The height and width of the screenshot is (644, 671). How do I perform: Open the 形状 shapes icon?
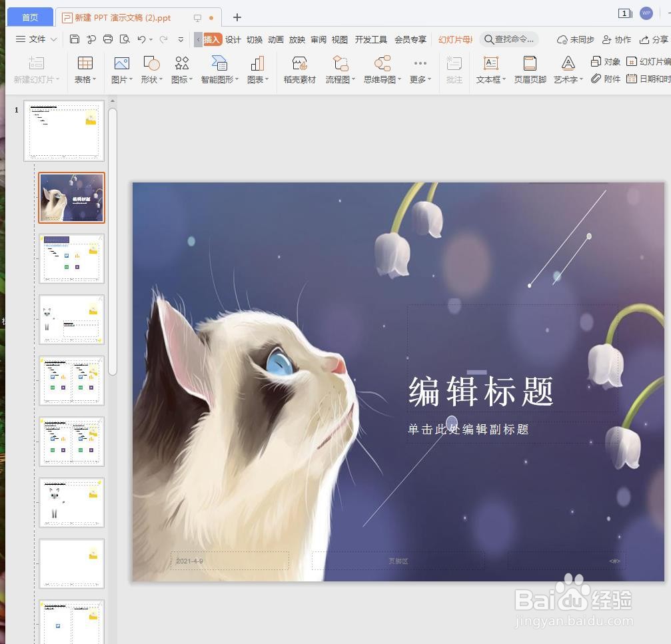(x=151, y=63)
